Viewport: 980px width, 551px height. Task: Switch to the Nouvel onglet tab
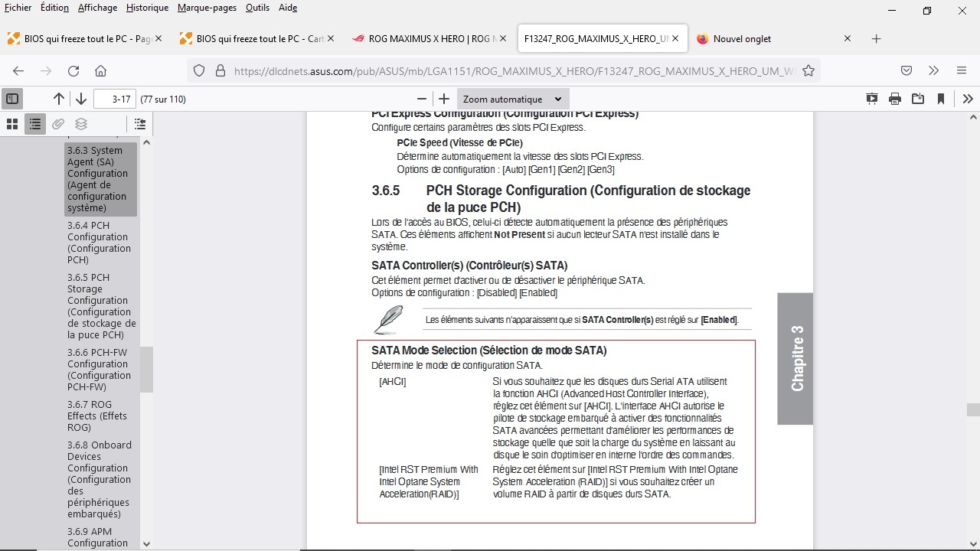tap(773, 39)
